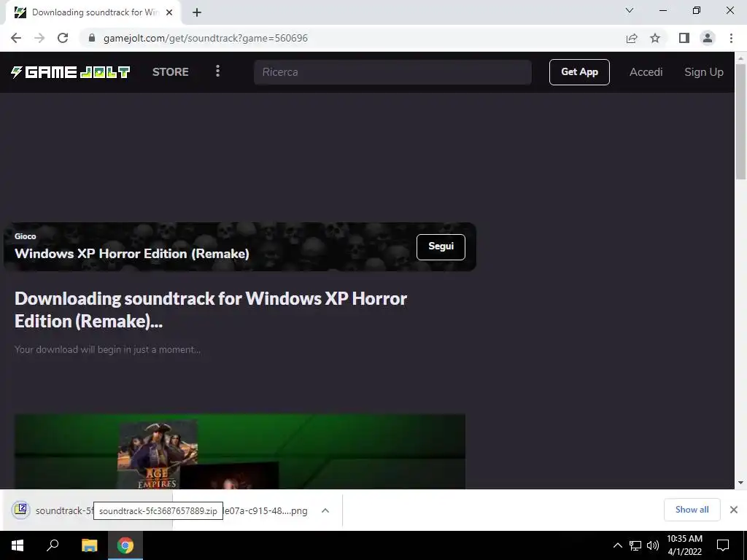Open Game Jolt more options menu

click(217, 71)
